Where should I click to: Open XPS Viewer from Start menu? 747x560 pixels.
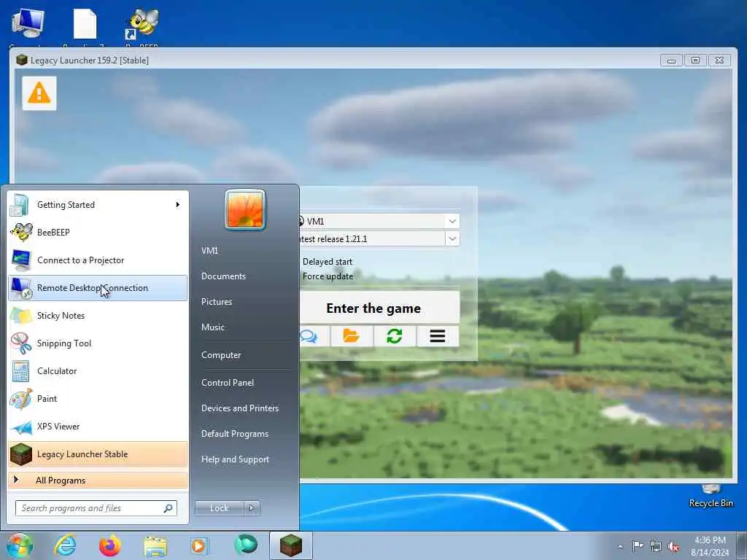[98, 426]
